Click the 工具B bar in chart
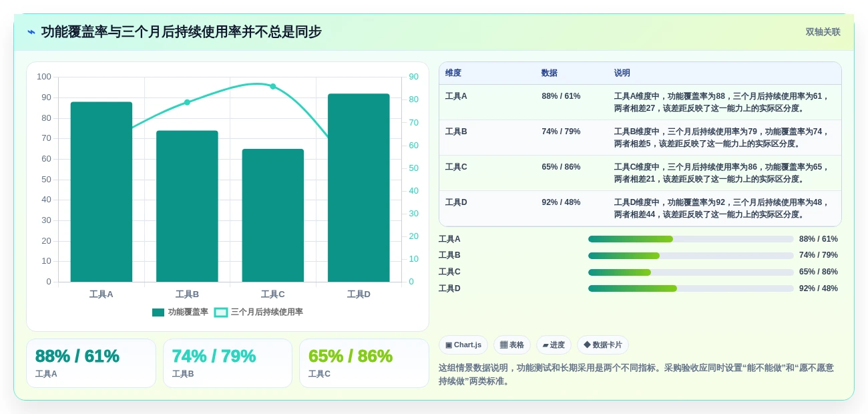 [187, 206]
